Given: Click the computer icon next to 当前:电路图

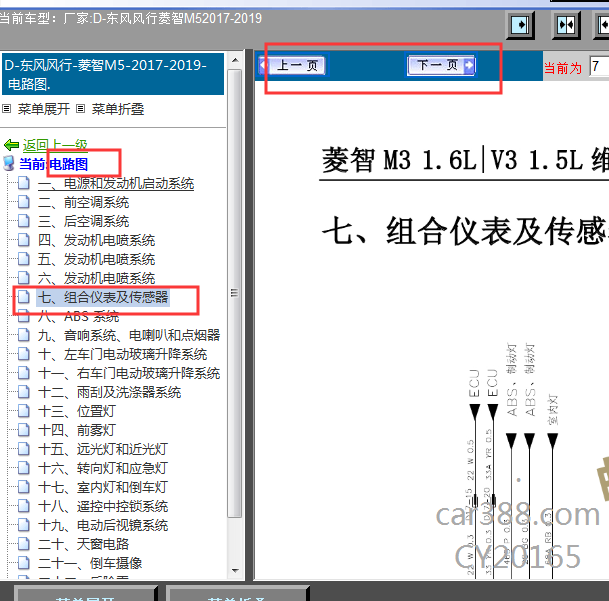Looking at the screenshot, I should coord(9,164).
